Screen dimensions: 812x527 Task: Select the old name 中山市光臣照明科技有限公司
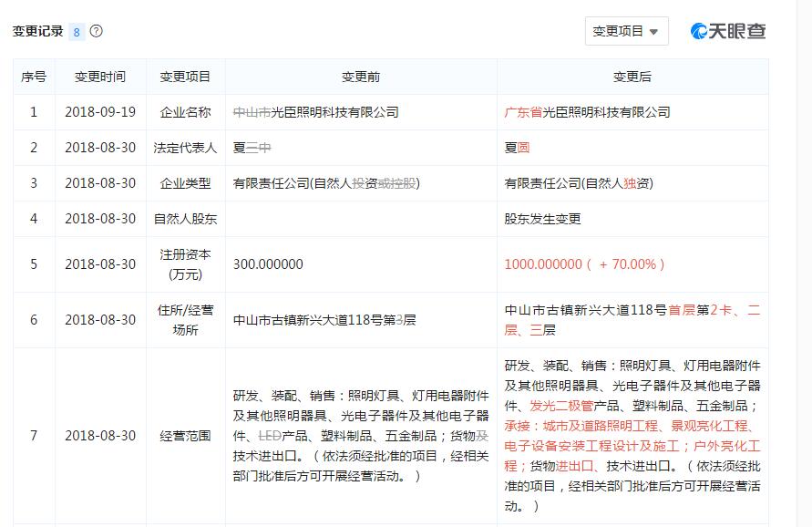tap(315, 112)
